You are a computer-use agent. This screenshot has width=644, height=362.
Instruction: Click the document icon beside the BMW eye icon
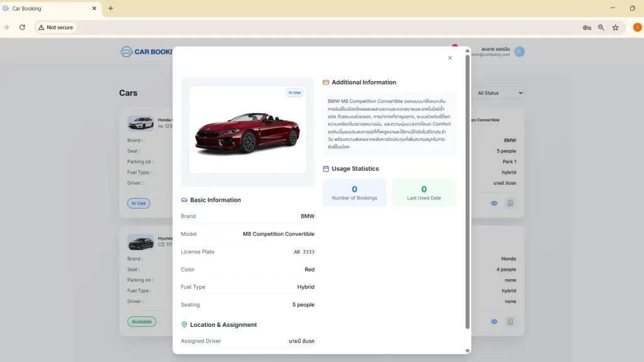tap(511, 203)
